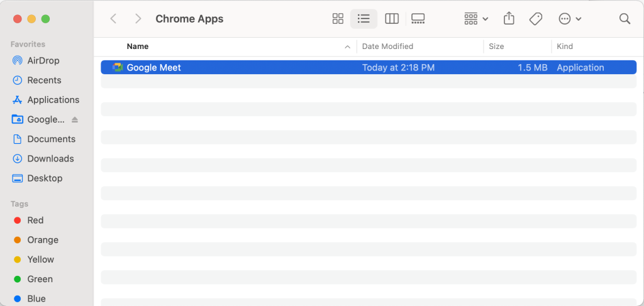Click the 'Application' kind cell
The height and width of the screenshot is (306, 644).
580,68
